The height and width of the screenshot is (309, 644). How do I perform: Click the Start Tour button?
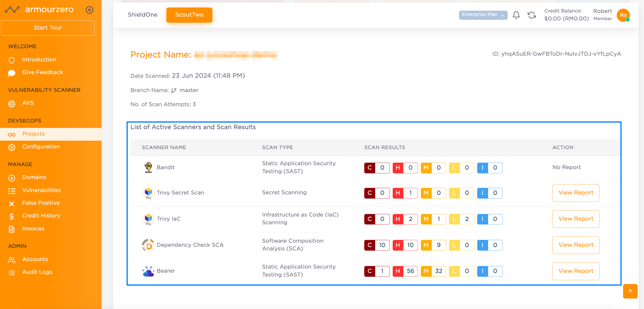click(48, 28)
